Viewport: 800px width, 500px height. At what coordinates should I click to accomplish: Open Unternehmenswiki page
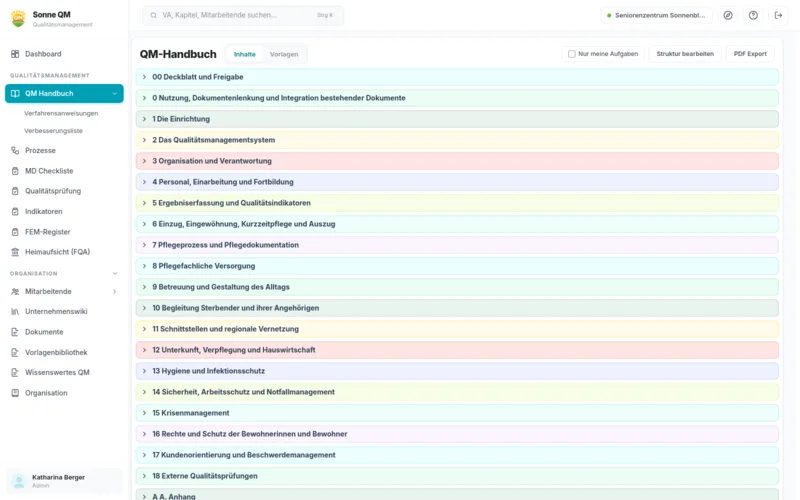(x=64, y=312)
